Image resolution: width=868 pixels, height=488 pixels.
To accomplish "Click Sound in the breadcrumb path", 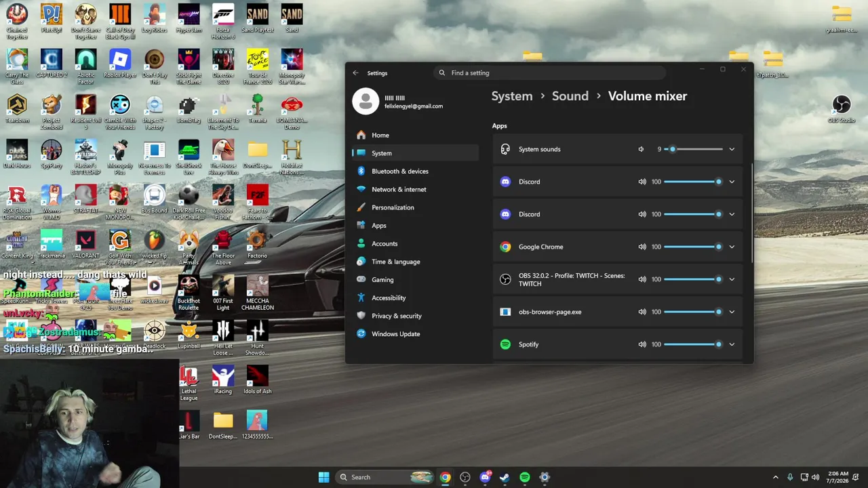I will point(570,96).
